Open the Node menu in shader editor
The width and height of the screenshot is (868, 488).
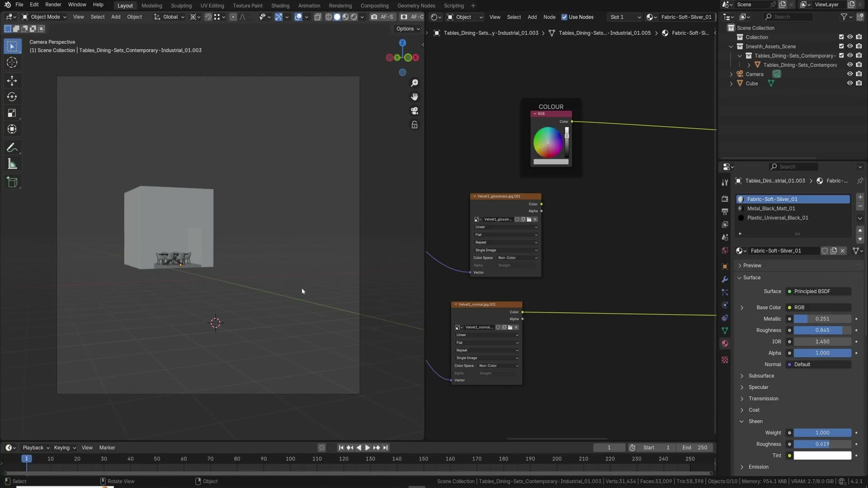click(549, 17)
